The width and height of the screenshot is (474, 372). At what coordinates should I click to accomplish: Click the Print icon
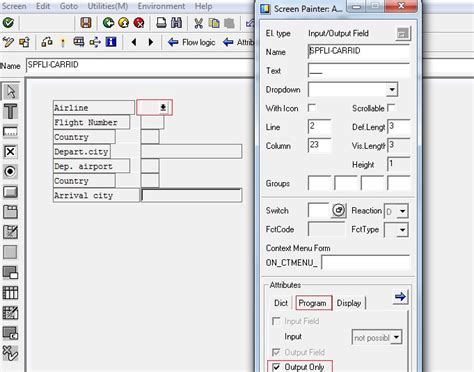(x=161, y=23)
